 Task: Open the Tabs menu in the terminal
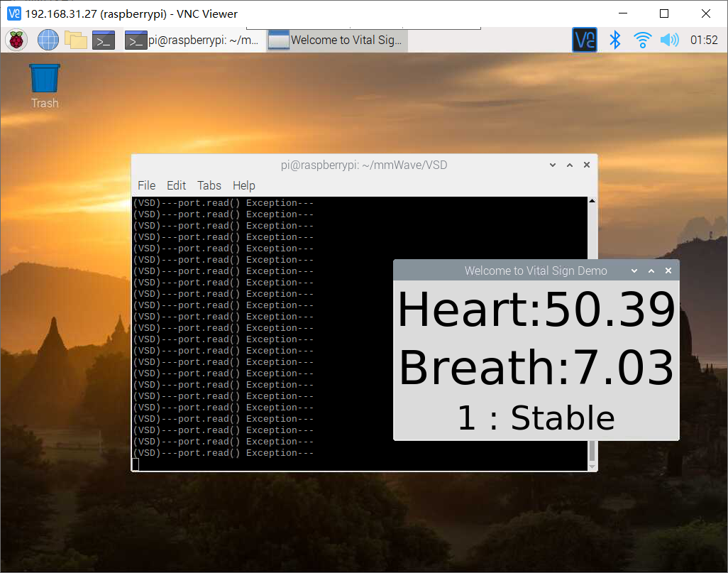209,185
